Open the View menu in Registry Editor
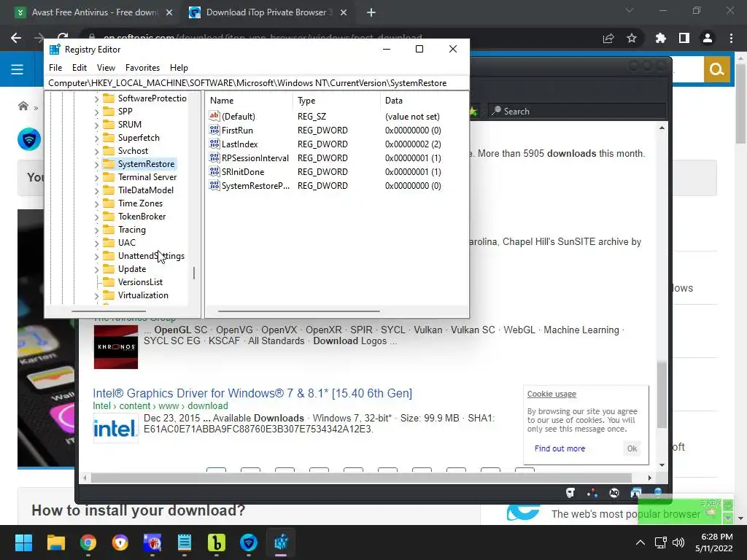This screenshot has width=747, height=560. [106, 68]
